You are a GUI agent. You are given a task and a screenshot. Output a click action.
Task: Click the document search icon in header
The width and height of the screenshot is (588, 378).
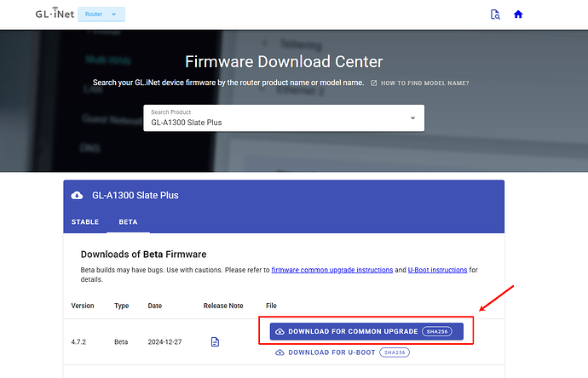[x=495, y=14]
